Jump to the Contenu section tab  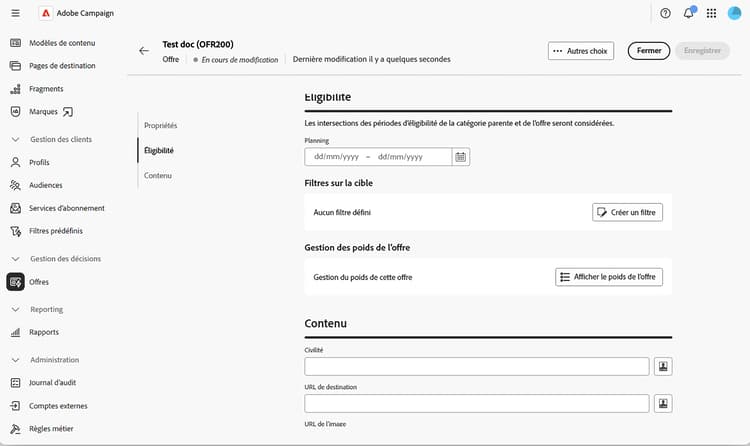[x=158, y=176]
